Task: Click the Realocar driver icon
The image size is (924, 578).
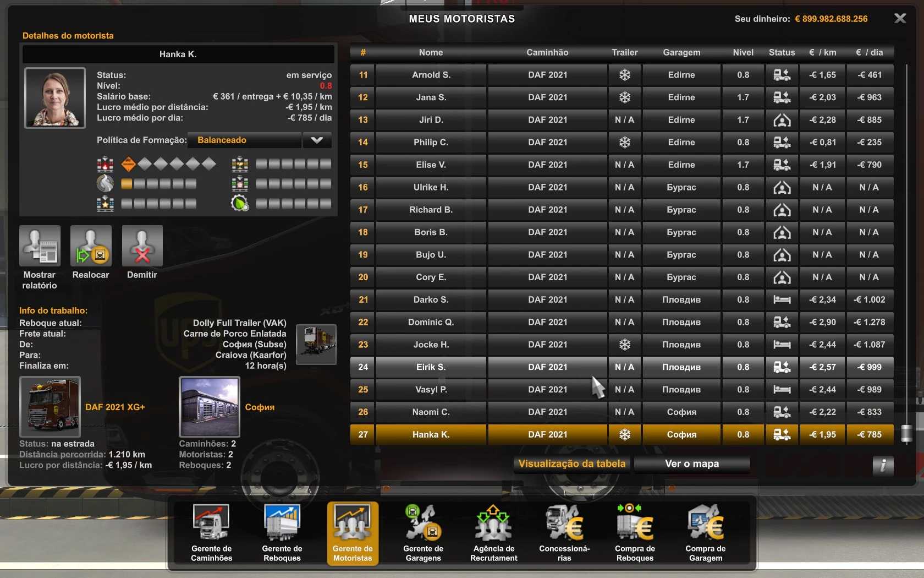Action: (91, 247)
